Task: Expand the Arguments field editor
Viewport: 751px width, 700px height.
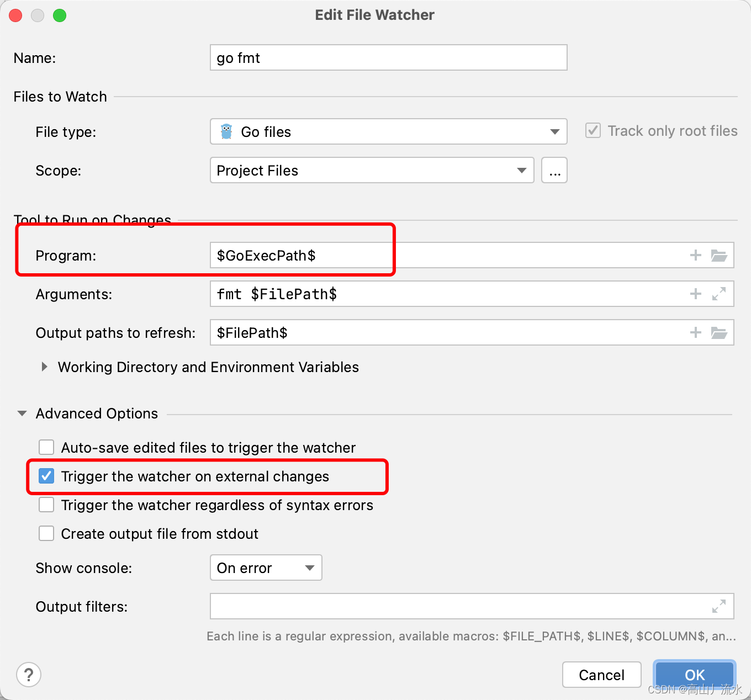Action: (719, 294)
